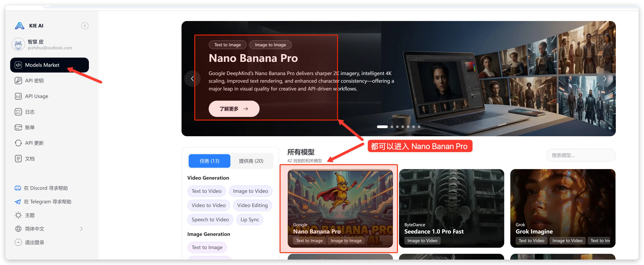Filter by Text to Image under Image Generation
Screen dimensions: 644x265
click(x=207, y=248)
